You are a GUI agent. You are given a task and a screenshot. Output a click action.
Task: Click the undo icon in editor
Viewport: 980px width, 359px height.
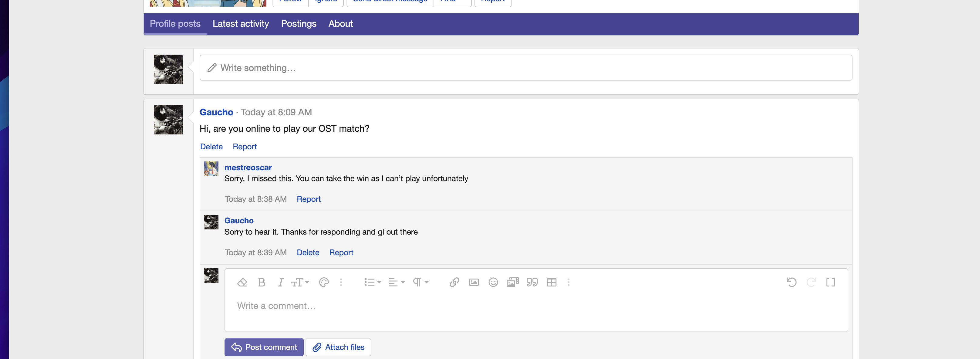click(791, 282)
